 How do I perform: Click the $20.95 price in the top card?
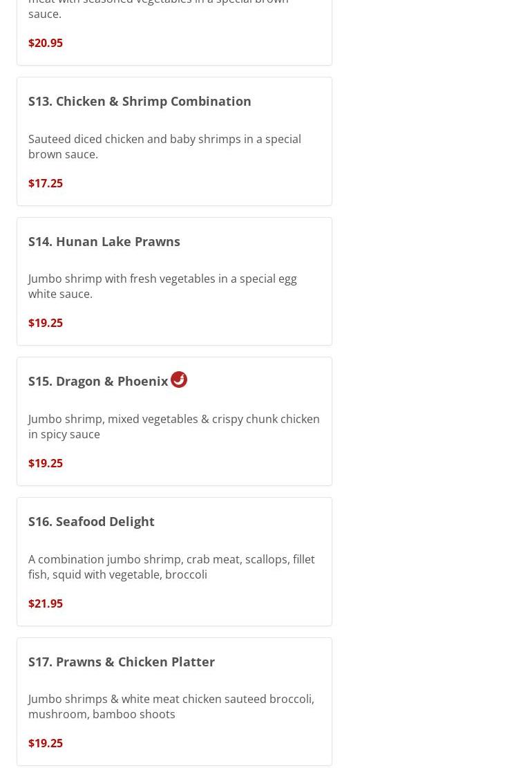click(46, 43)
